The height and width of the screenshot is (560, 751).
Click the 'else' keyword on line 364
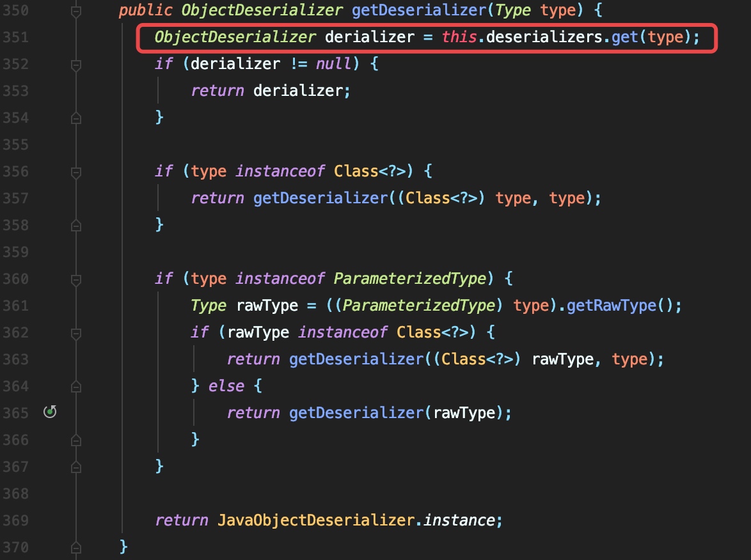226,385
